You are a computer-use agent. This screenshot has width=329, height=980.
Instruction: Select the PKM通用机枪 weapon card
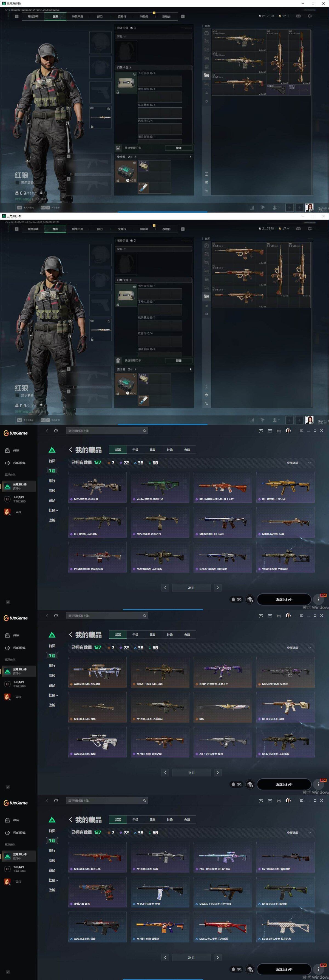tap(97, 557)
